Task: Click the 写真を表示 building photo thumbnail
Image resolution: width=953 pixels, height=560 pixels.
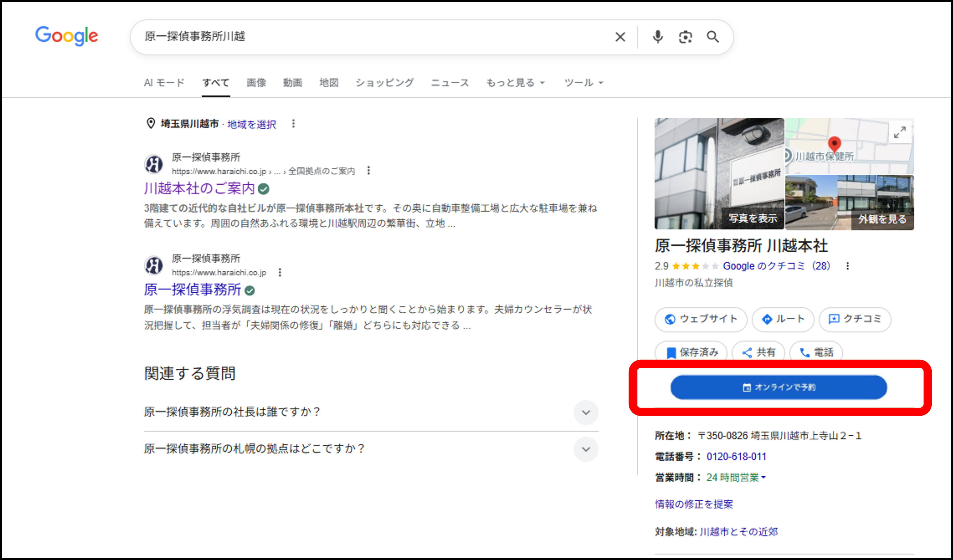Action: (719, 174)
